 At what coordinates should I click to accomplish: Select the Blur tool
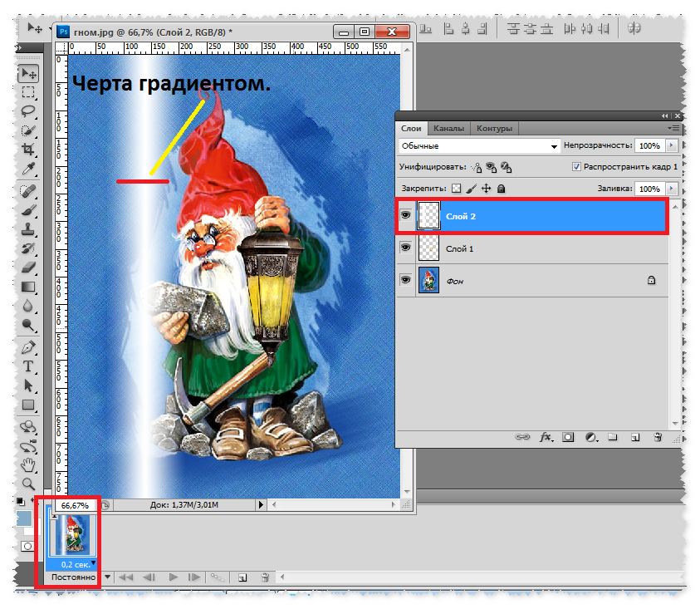coord(28,306)
